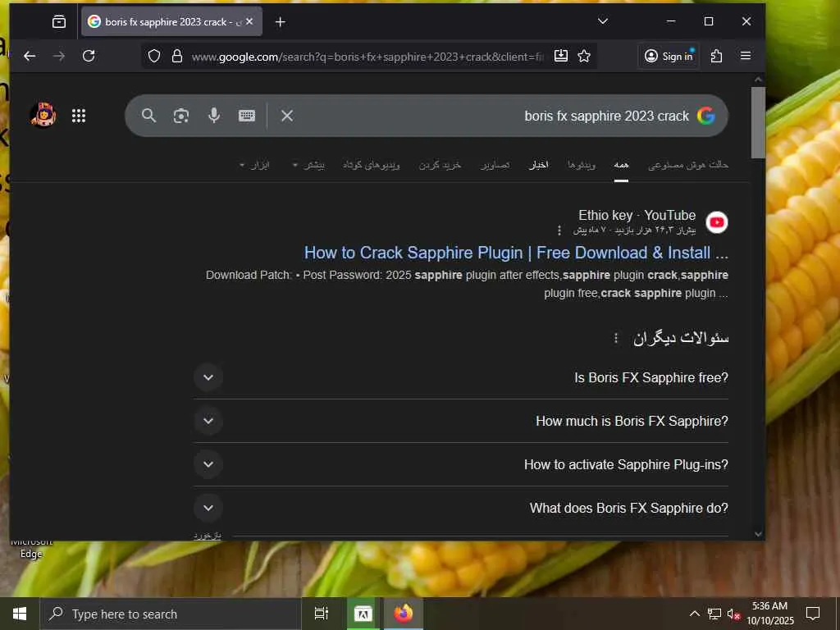Click the Firefox taskbar icon

404,614
